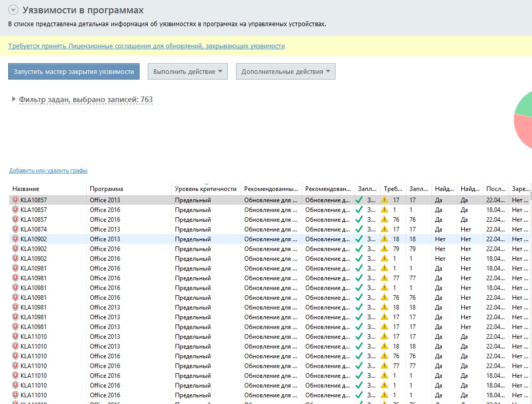
Task: Click shield icon of KLA10981 row with 18
Action: 15,307
